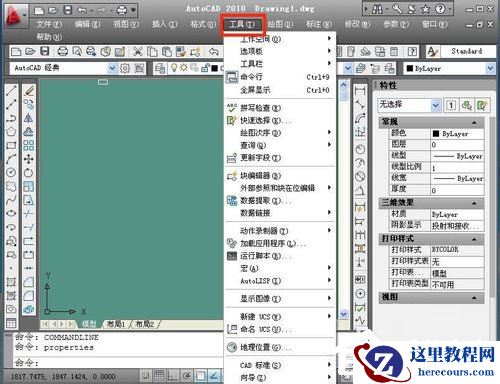Select the Polygon draw tool
500x384 pixels.
coord(11,132)
